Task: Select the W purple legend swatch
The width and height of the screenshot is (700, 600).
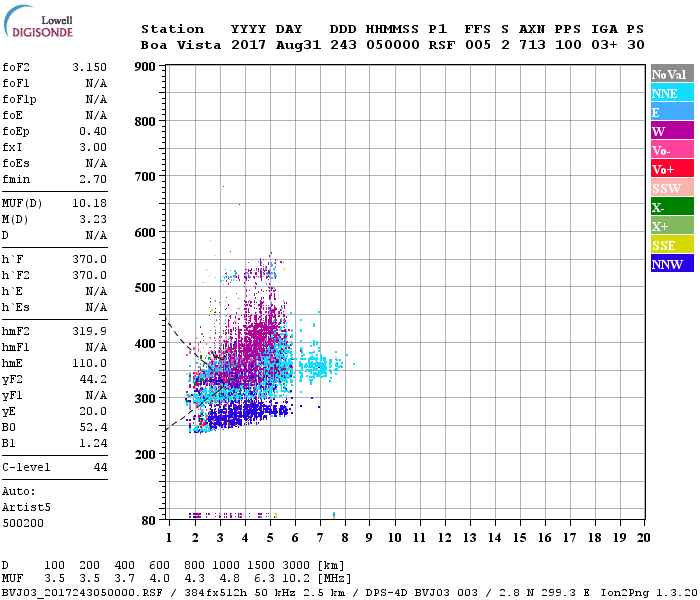Action: click(x=672, y=131)
